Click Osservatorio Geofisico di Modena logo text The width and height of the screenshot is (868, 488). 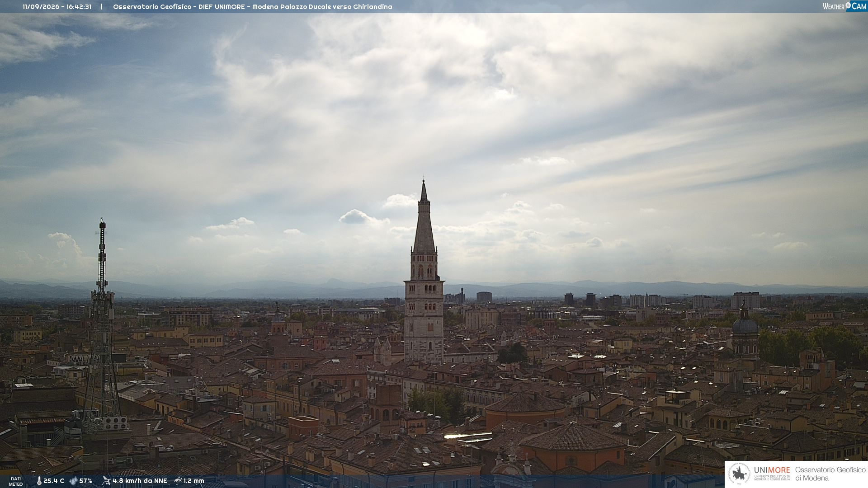pos(830,474)
